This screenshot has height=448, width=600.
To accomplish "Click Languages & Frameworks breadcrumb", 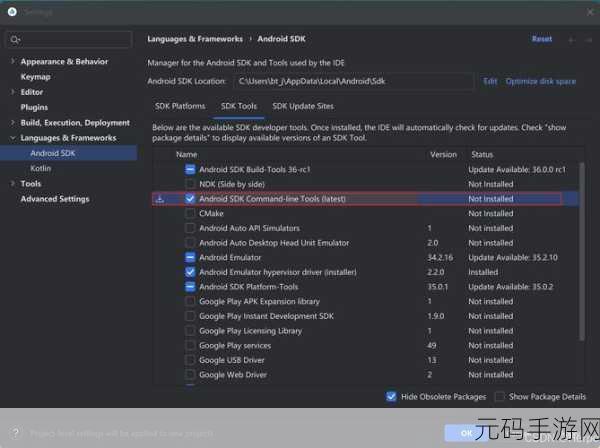I will [195, 39].
